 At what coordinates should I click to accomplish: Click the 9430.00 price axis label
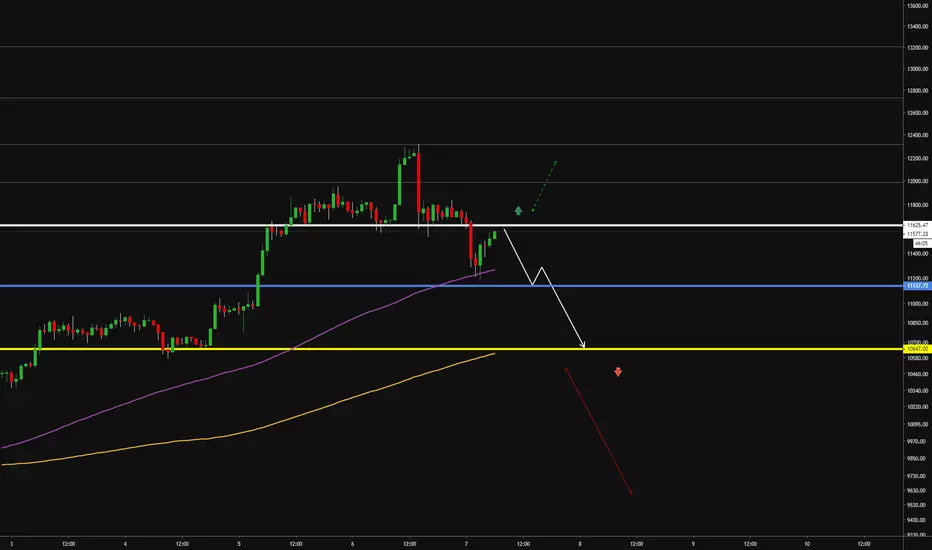pyautogui.click(x=918, y=520)
